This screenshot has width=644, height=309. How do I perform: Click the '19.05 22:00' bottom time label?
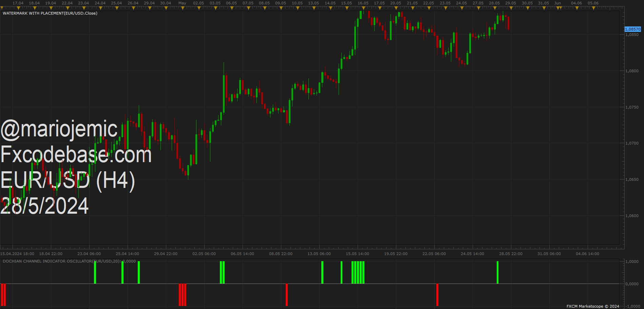[x=396, y=254]
